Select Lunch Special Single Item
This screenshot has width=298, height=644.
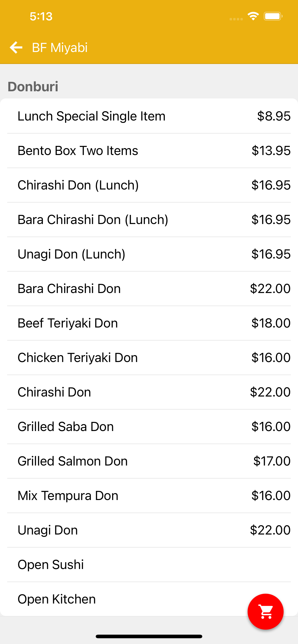pos(91,116)
